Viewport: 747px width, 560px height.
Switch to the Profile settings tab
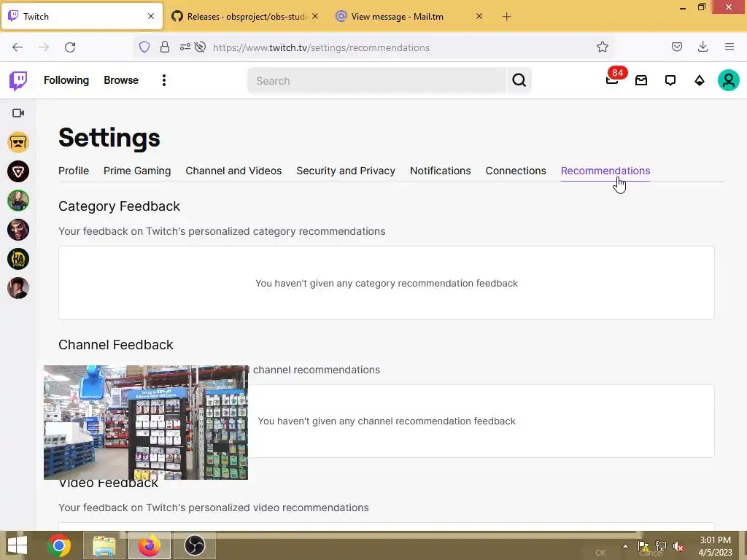click(x=74, y=171)
